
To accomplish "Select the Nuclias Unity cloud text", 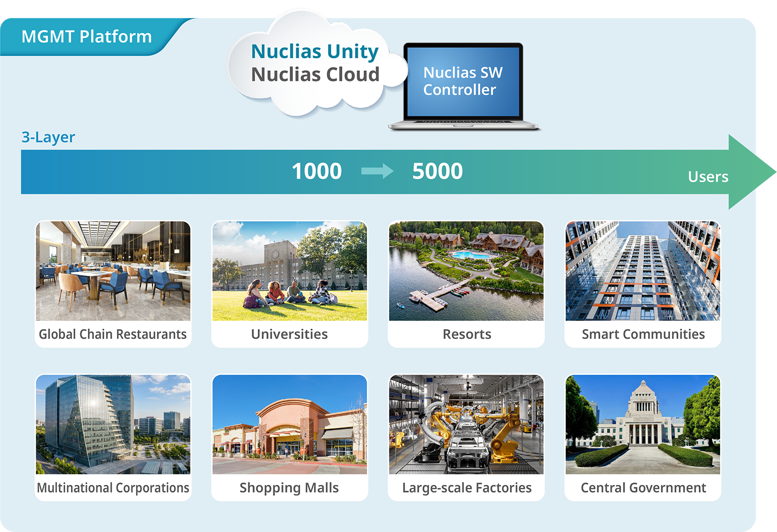I will [315, 52].
